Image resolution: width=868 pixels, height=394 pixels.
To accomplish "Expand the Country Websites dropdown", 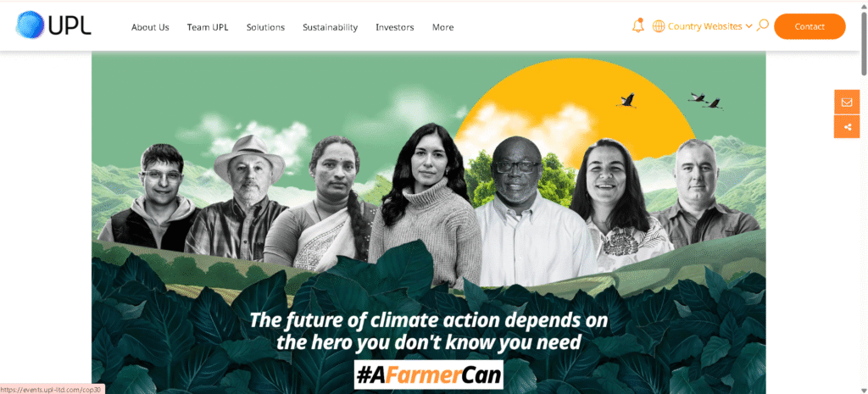I will (x=703, y=26).
